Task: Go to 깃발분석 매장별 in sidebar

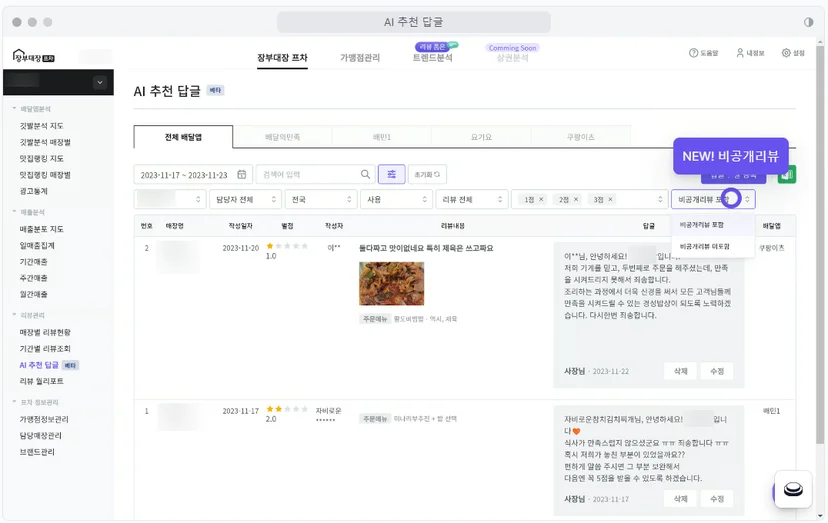Action: click(45, 142)
